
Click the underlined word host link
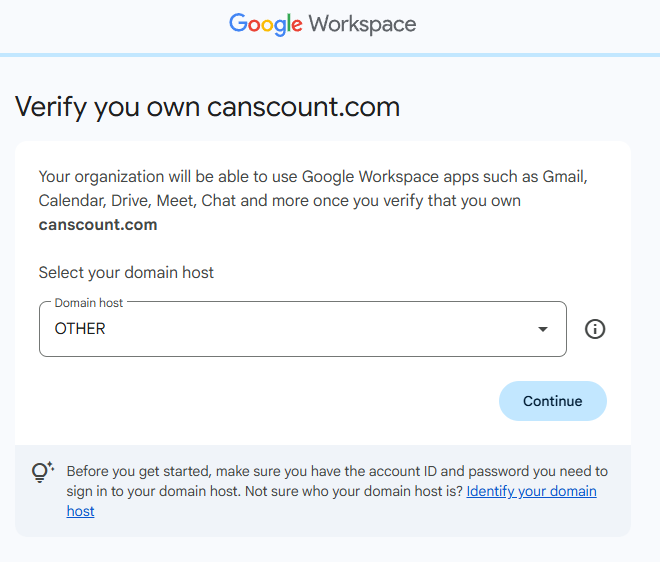pyautogui.click(x=80, y=511)
